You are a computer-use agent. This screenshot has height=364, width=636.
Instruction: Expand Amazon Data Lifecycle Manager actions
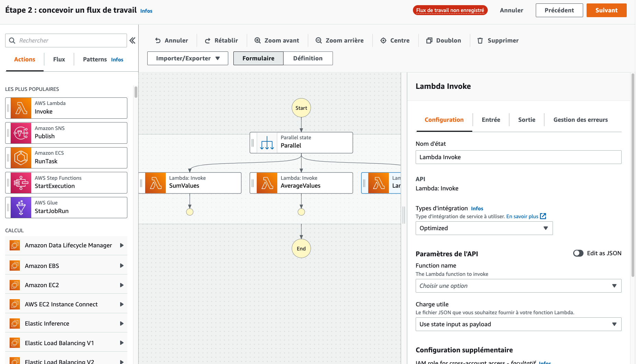coord(122,245)
